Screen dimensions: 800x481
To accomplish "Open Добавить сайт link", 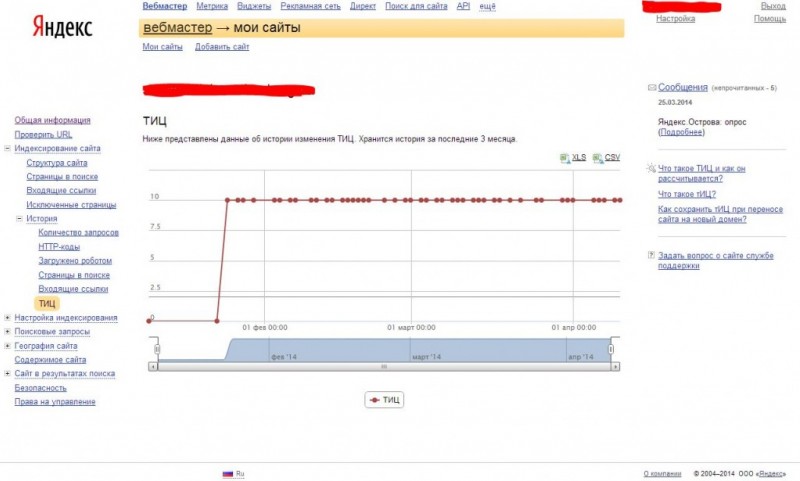I will (222, 46).
